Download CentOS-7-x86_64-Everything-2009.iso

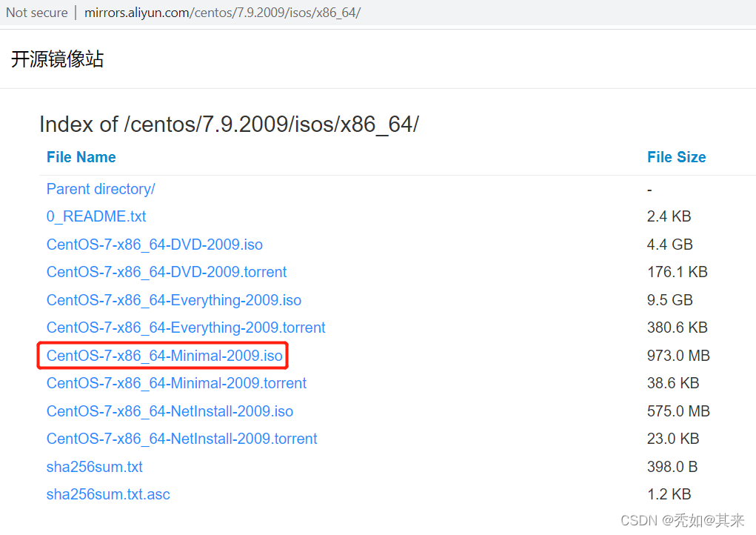pos(173,300)
